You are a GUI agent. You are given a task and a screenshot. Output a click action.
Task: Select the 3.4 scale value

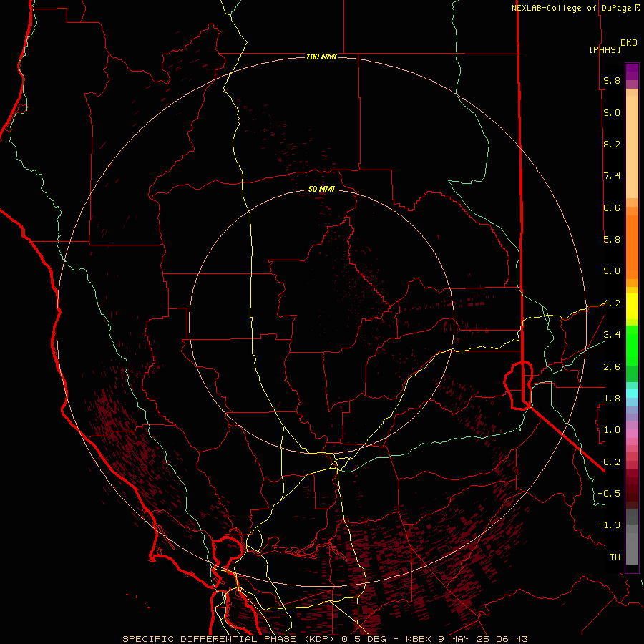(x=612, y=335)
